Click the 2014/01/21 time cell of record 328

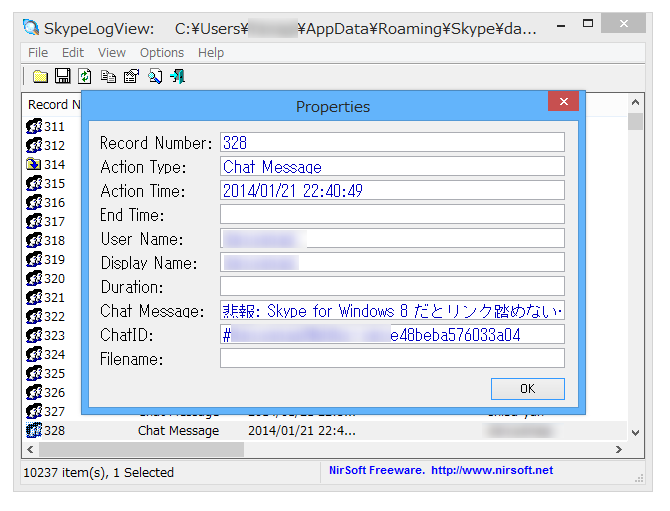tap(302, 431)
